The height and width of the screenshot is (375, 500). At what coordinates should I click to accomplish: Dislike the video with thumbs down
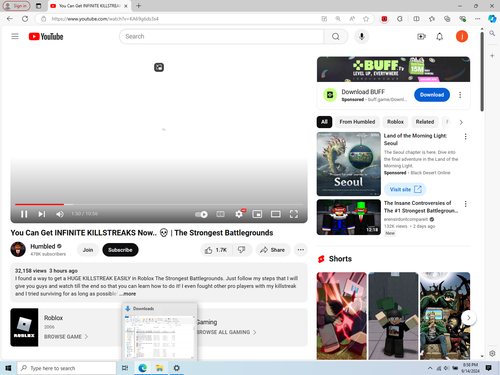pyautogui.click(x=242, y=250)
